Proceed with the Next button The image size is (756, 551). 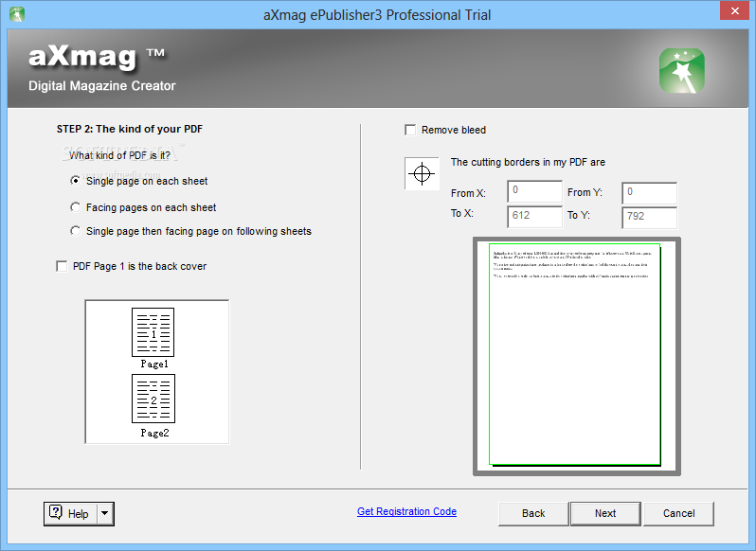tap(605, 513)
